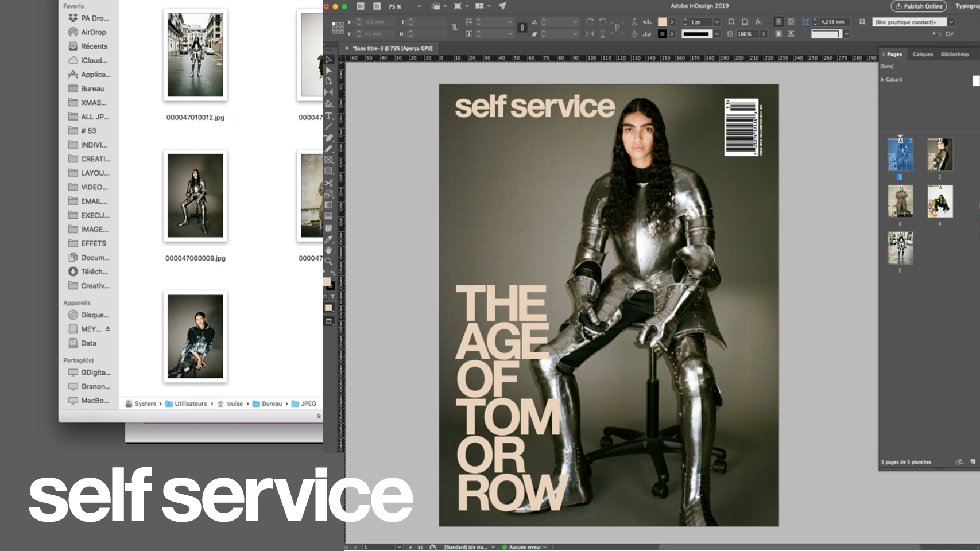Select the Pen tool
The width and height of the screenshot is (980, 551).
[x=328, y=138]
